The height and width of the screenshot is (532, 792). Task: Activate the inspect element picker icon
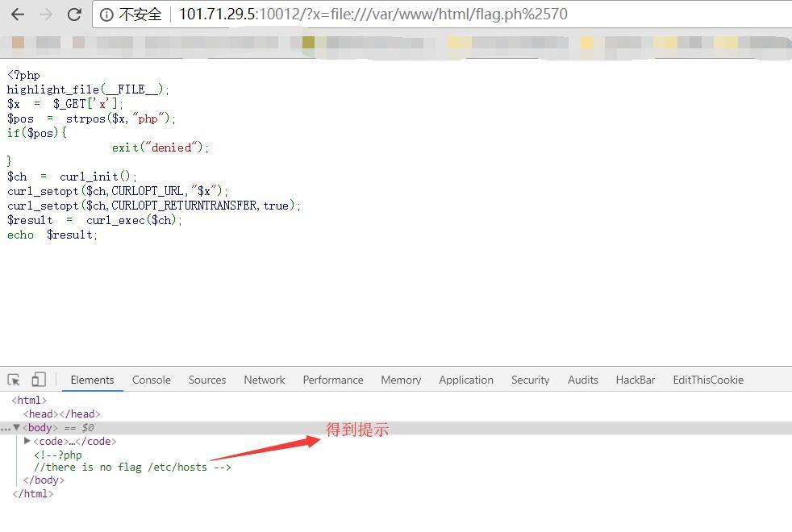click(14, 380)
